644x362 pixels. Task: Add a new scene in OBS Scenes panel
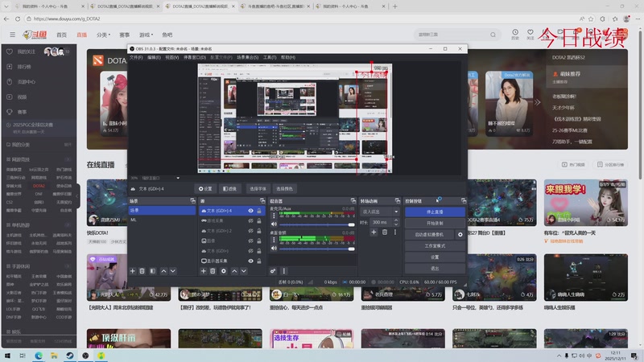click(133, 271)
